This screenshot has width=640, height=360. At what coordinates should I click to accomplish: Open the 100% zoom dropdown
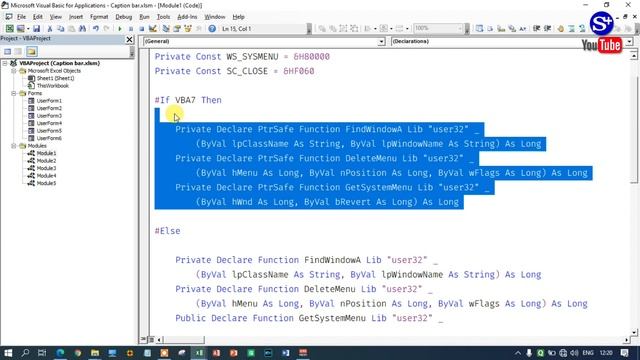(x=460, y=29)
